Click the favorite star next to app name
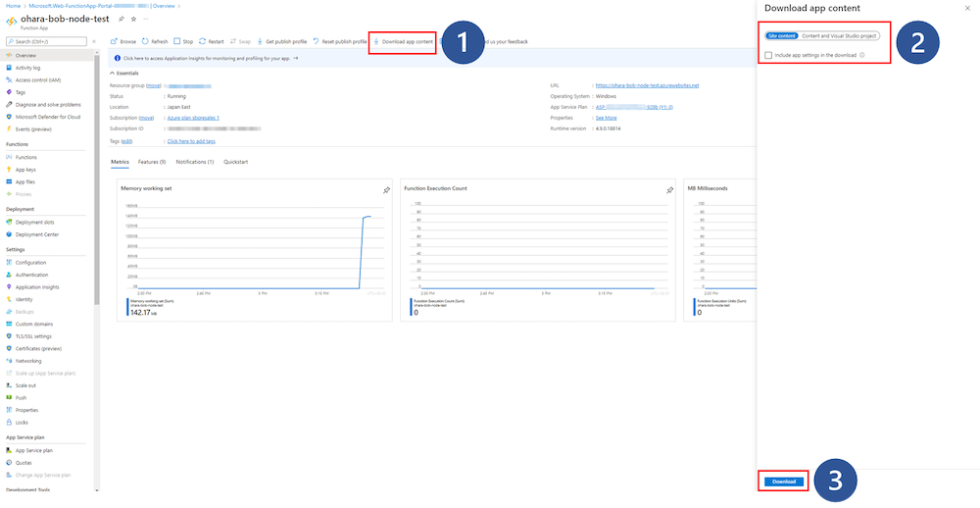 pos(133,19)
